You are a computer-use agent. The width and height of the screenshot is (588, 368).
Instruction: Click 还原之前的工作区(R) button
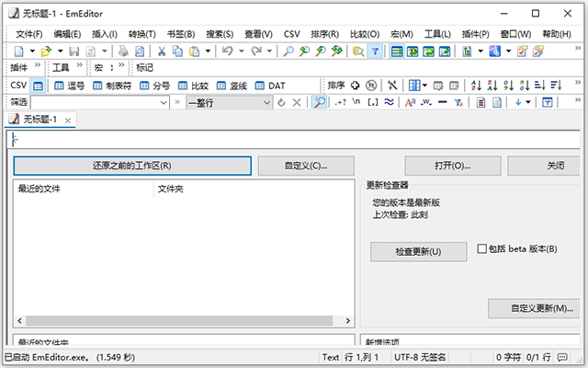(x=132, y=166)
